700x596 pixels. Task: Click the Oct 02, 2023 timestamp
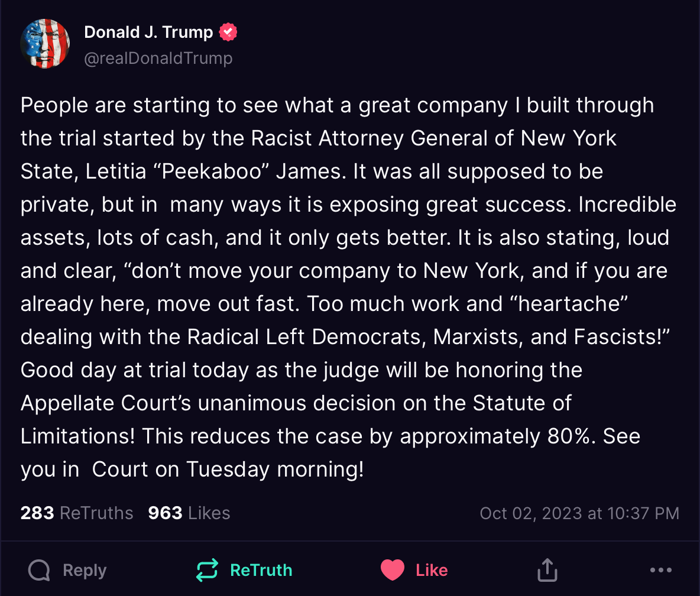[x=579, y=513]
